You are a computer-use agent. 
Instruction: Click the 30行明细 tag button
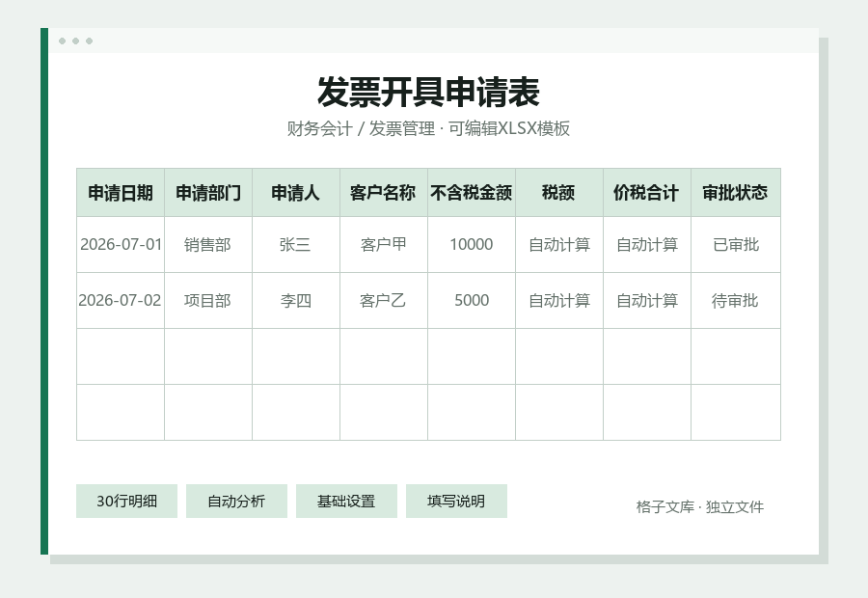(x=126, y=502)
